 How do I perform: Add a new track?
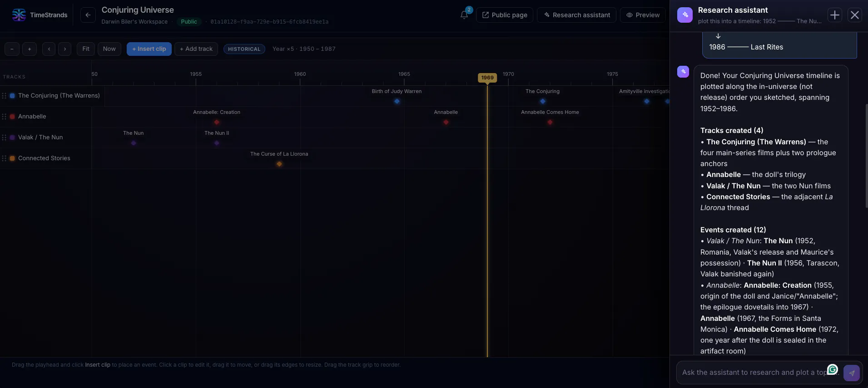[x=196, y=49]
